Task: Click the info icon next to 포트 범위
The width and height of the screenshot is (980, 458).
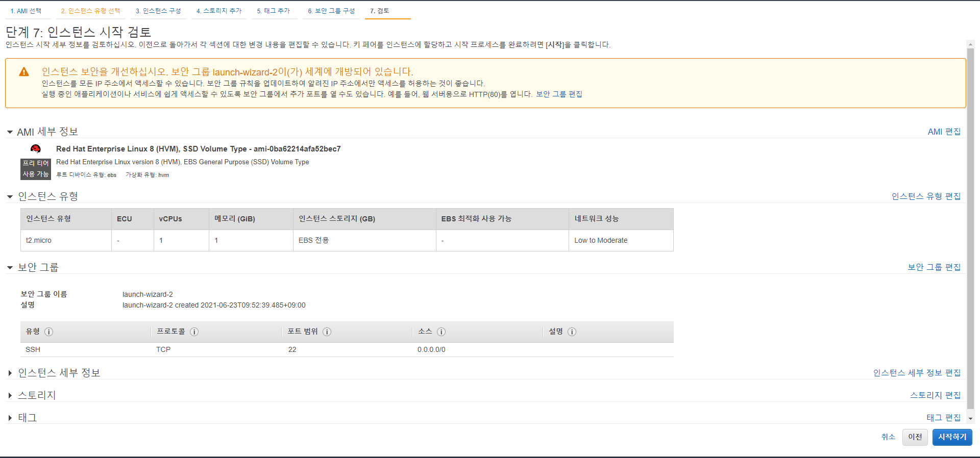Action: tap(327, 332)
